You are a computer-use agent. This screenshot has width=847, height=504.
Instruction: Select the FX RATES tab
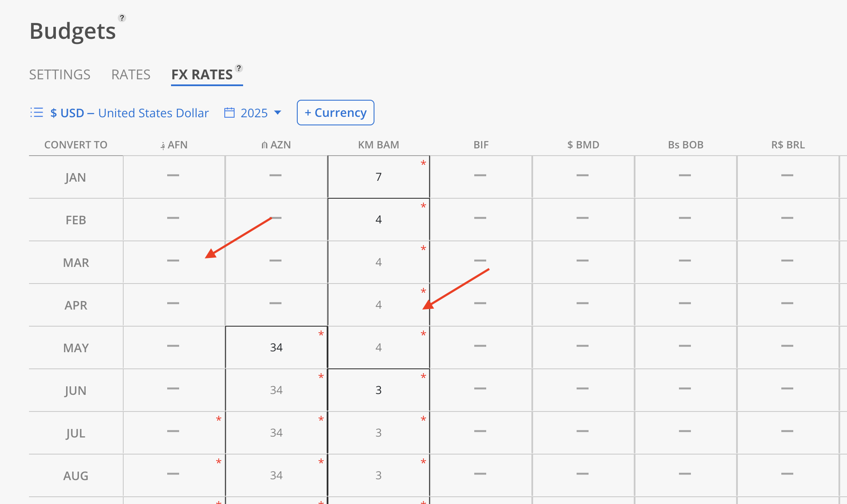[202, 75]
